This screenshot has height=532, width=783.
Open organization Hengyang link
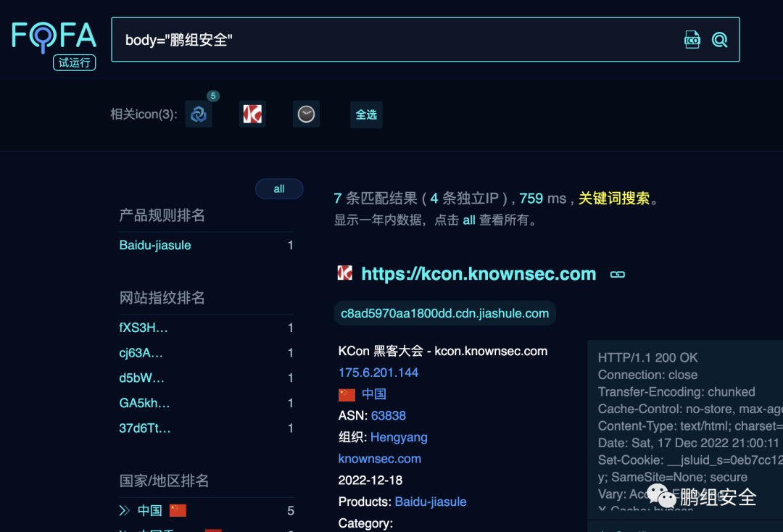click(x=399, y=437)
